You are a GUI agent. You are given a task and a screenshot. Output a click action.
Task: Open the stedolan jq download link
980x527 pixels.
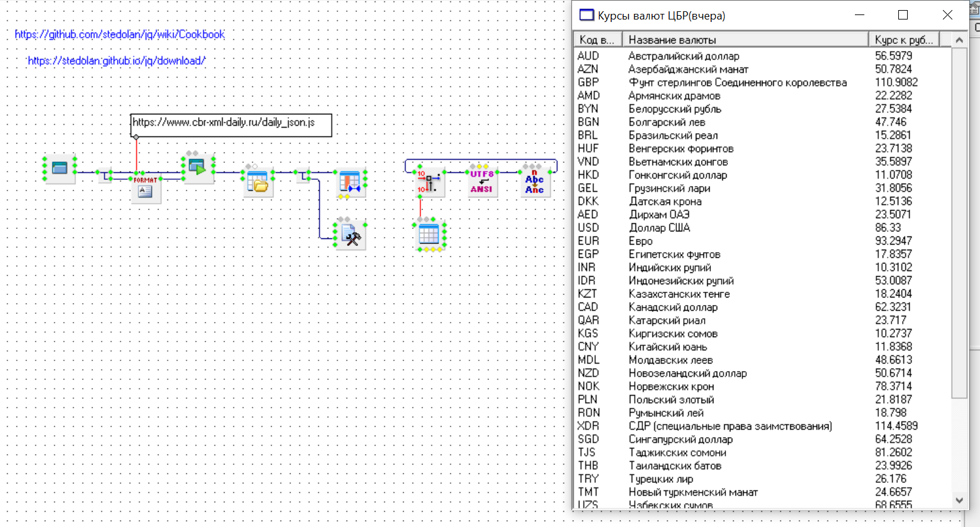(x=116, y=61)
